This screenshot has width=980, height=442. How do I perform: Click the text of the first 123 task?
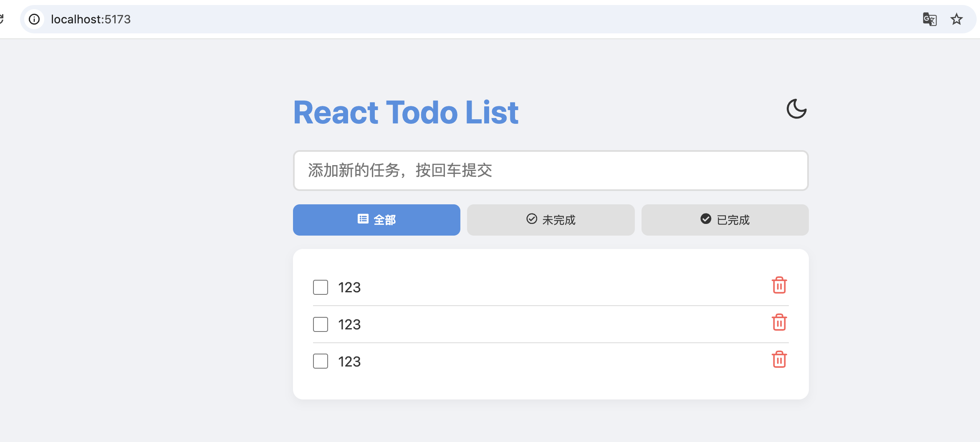point(349,287)
